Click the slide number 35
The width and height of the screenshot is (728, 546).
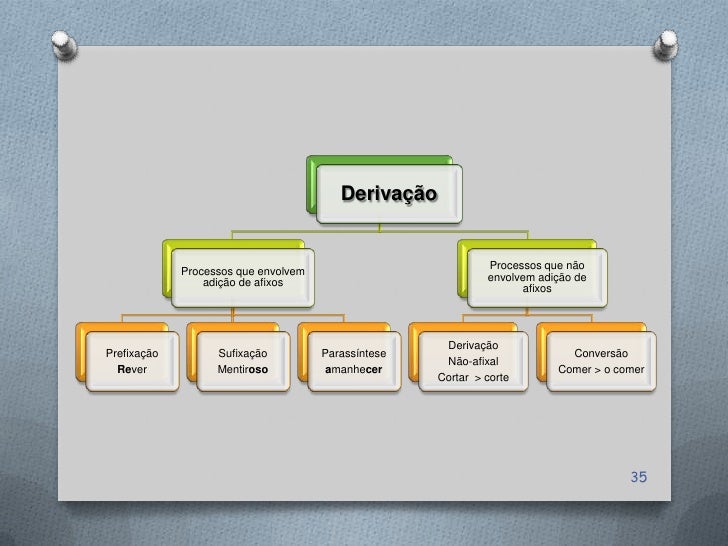[639, 477]
